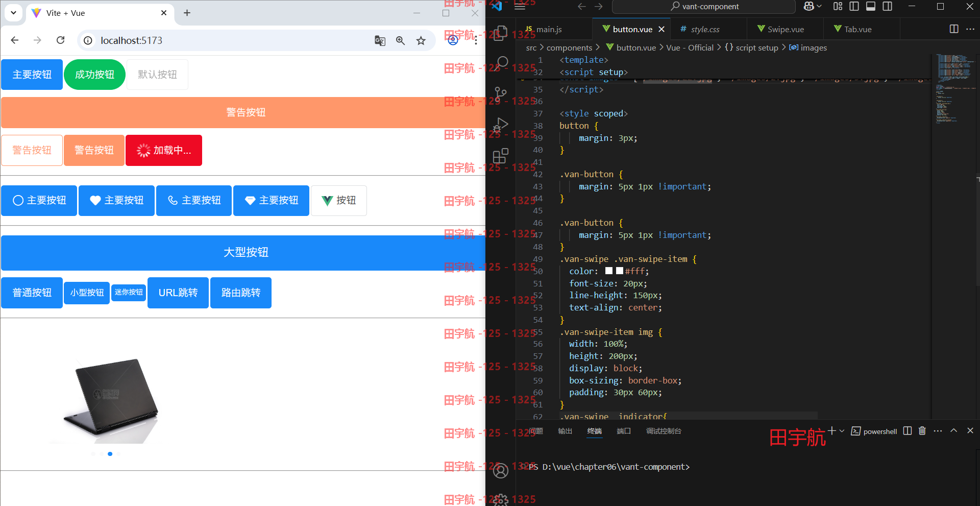Open the Chrome profile avatar
This screenshot has width=980, height=506.
click(x=453, y=40)
